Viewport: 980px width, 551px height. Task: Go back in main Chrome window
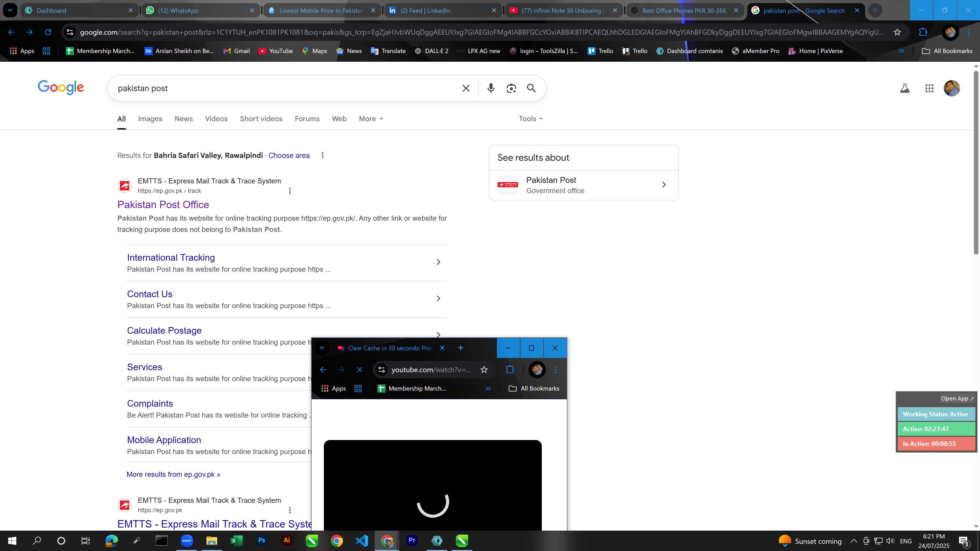coord(11,32)
